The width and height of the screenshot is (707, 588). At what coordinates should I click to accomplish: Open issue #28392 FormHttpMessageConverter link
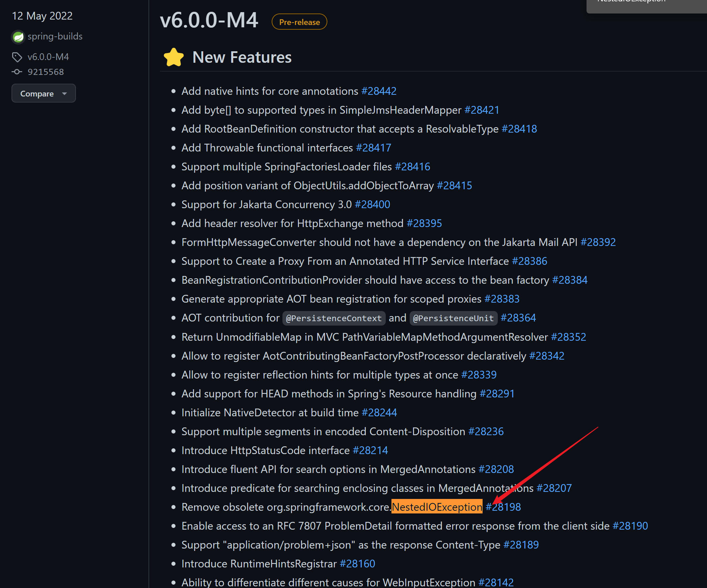click(598, 242)
